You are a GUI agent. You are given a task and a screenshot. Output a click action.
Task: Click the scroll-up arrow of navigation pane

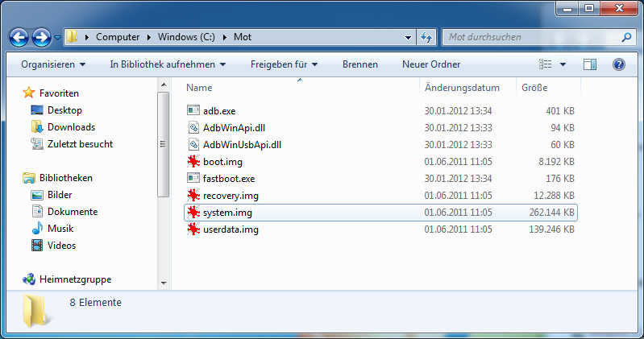click(164, 85)
